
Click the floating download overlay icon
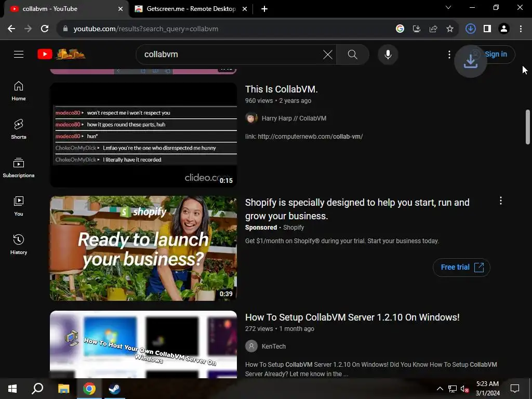click(x=471, y=61)
